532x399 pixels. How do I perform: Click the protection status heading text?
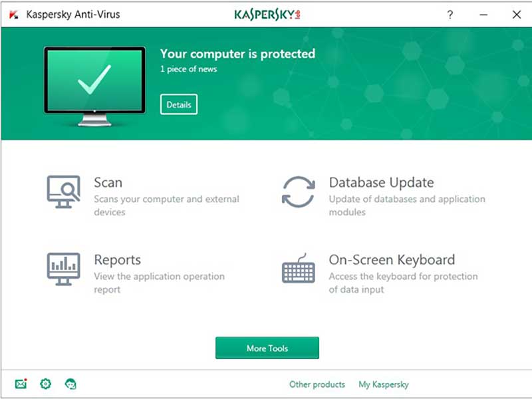point(238,54)
